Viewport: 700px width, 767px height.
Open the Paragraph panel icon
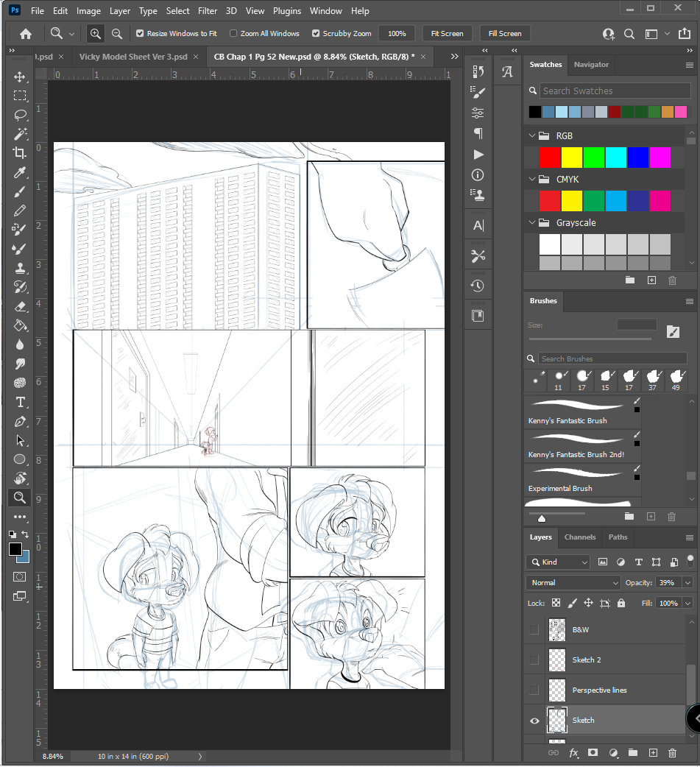(x=478, y=133)
